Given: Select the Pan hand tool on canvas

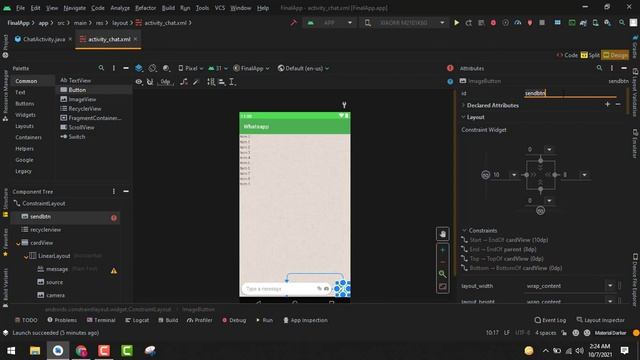Looking at the screenshot, I should coord(442,234).
